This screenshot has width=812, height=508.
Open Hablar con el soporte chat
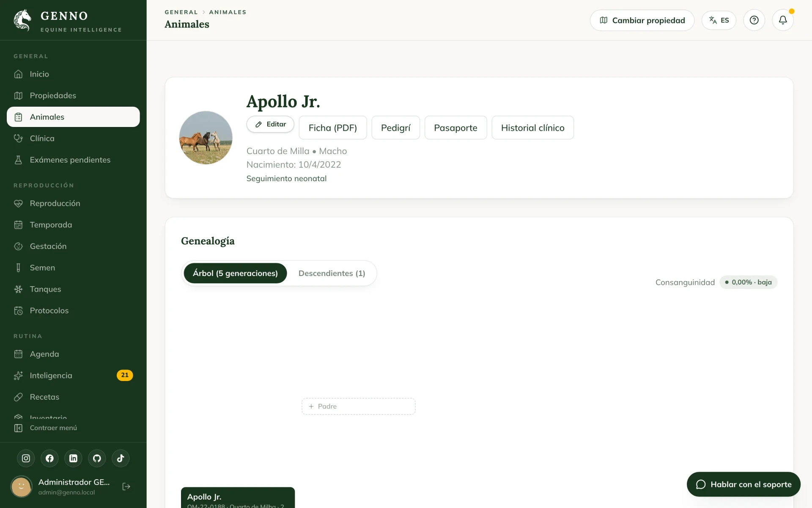743,484
